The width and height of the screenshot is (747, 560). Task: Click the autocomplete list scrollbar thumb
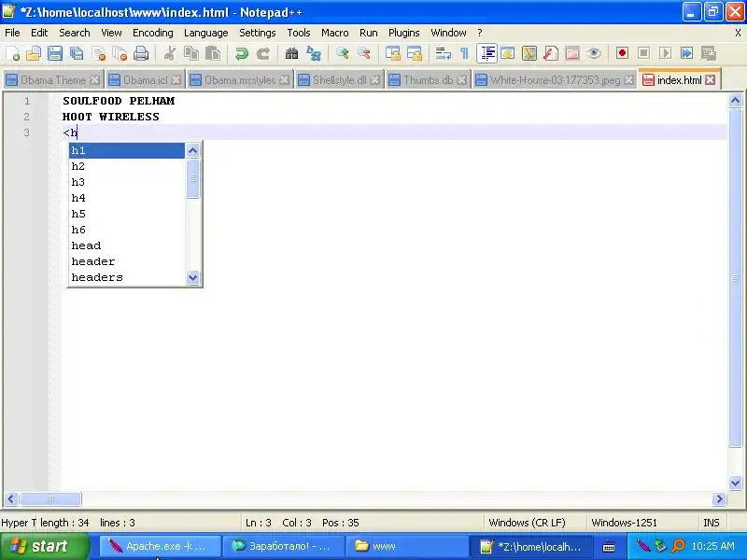193,178
